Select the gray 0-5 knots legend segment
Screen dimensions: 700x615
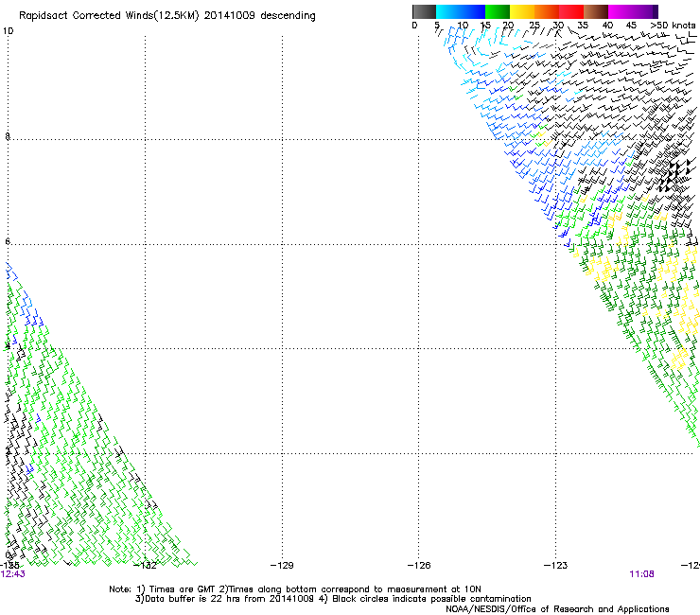coord(424,11)
